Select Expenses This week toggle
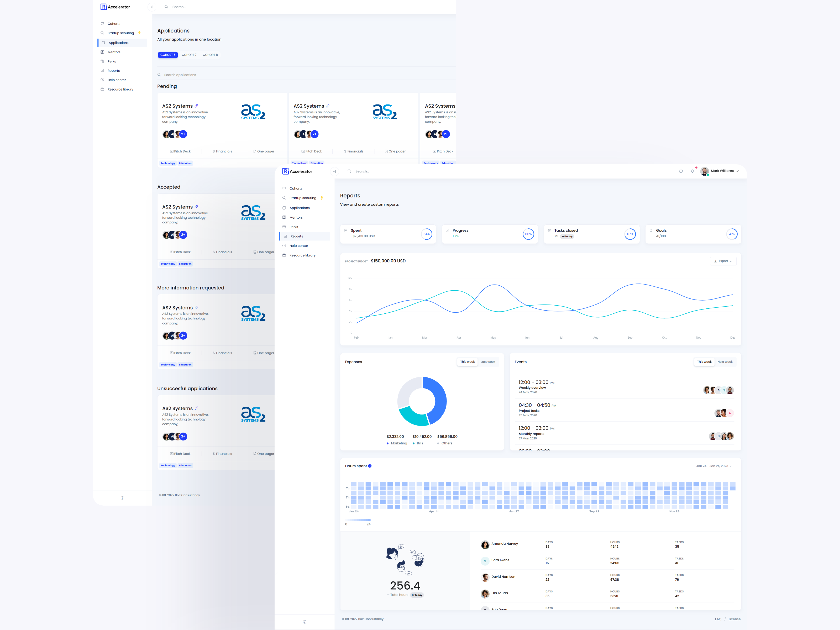This screenshot has width=840, height=630. click(x=468, y=362)
